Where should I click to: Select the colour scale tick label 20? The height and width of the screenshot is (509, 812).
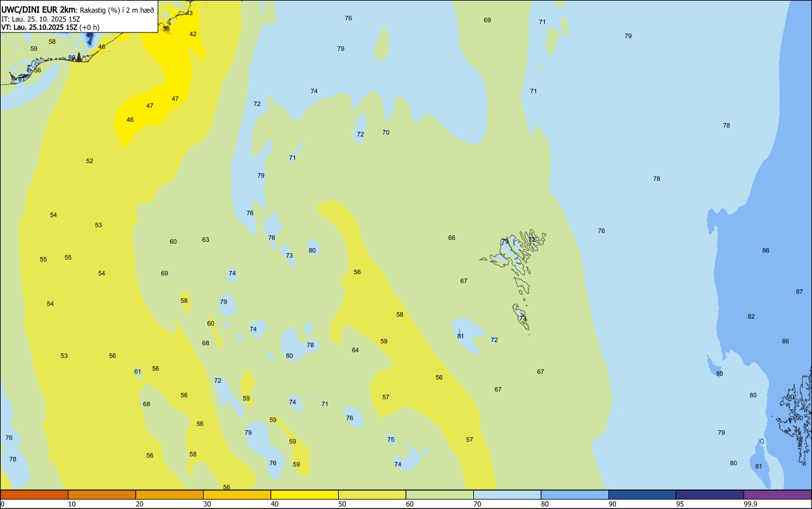click(140, 504)
